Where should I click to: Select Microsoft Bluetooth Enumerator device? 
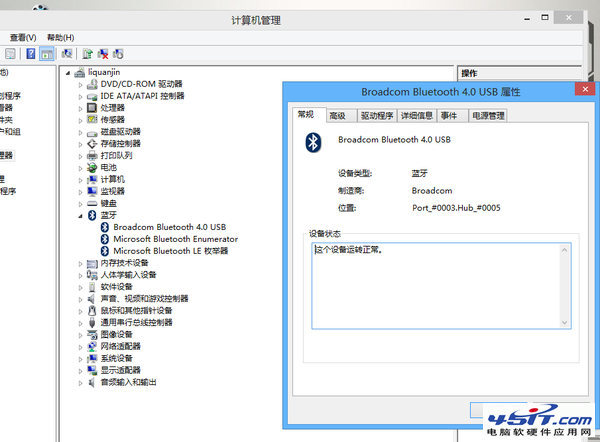coord(176,239)
